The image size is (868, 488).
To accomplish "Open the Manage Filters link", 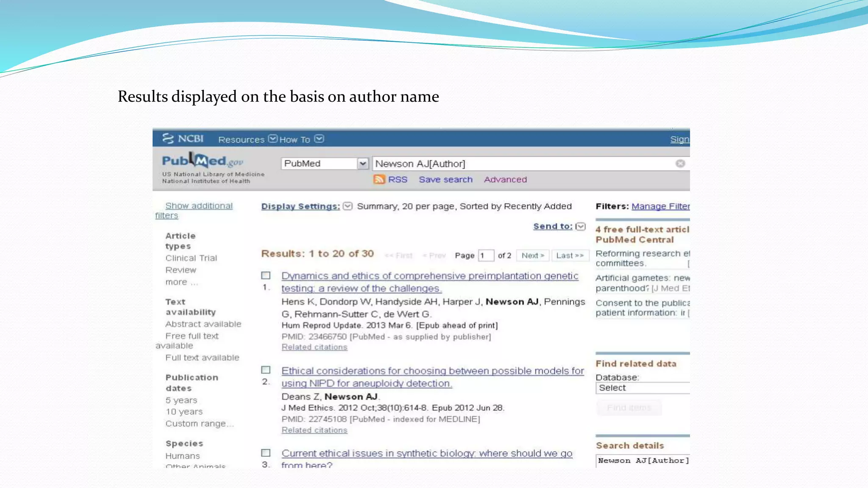I will click(x=660, y=206).
